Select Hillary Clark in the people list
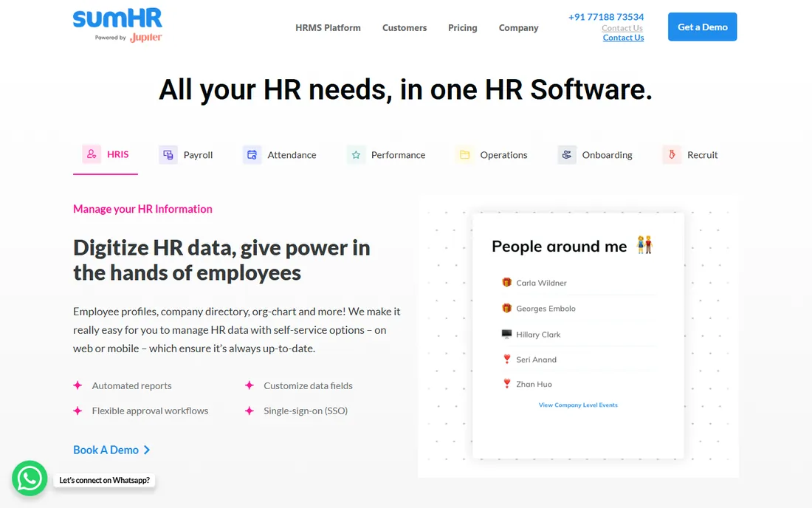This screenshot has height=508, width=812. (538, 334)
